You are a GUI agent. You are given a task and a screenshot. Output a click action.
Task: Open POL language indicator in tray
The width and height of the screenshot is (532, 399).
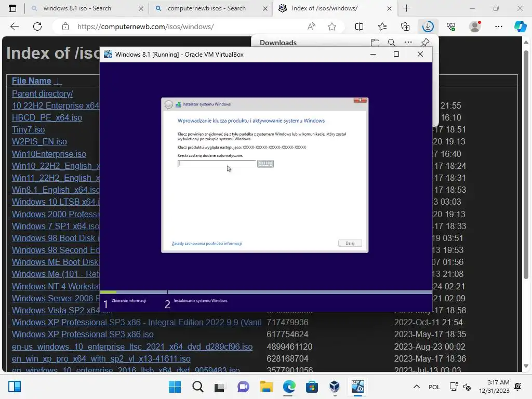click(434, 387)
